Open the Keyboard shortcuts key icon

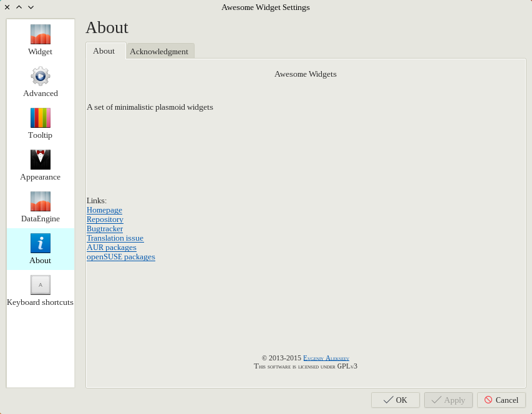[41, 285]
